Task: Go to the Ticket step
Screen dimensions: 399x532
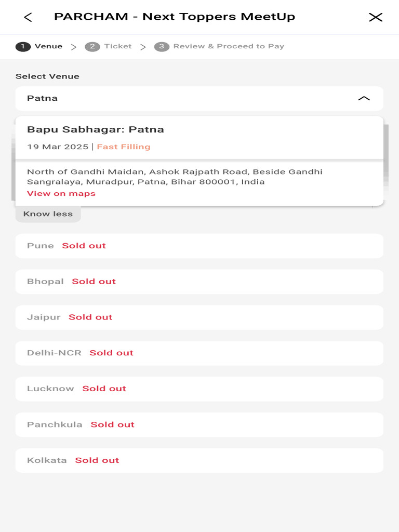Action: (x=118, y=46)
